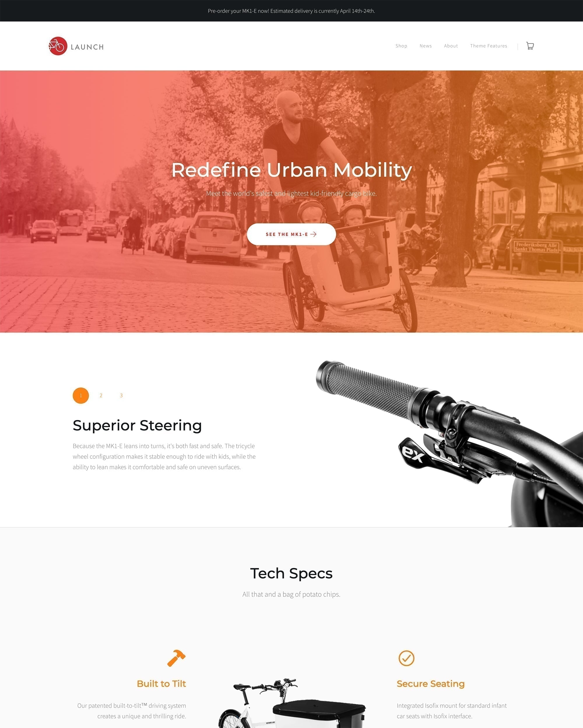Toggle visibility of hero banner overlay
The height and width of the screenshot is (728, 583).
[x=291, y=203]
